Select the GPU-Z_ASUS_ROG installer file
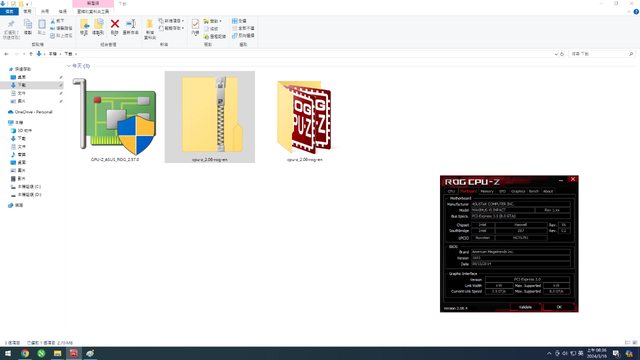The image size is (640, 360). point(115,119)
